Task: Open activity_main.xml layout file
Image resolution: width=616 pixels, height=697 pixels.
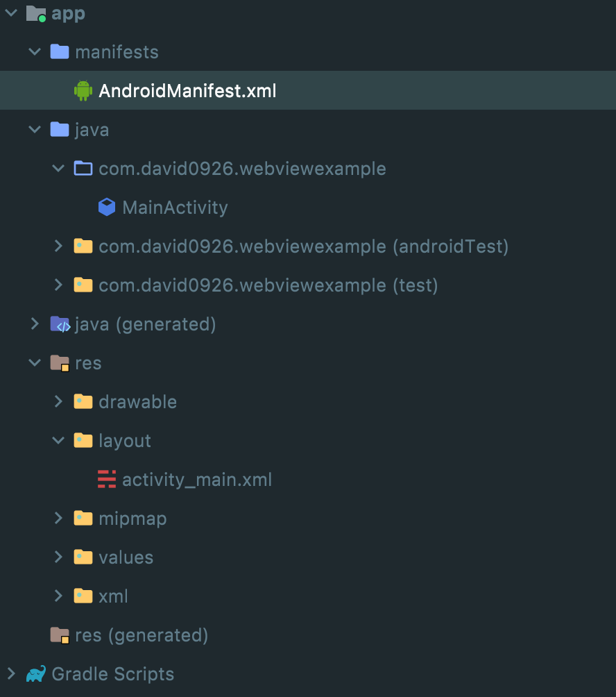Action: [x=197, y=480]
